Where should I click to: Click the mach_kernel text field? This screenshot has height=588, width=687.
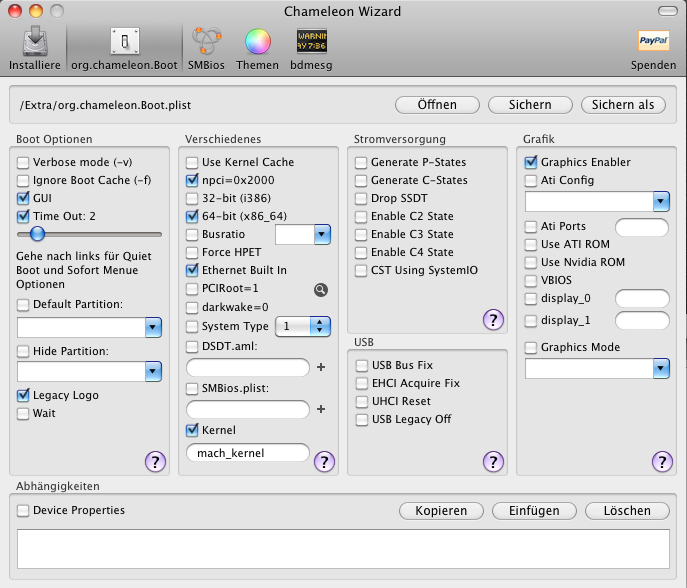[247, 453]
